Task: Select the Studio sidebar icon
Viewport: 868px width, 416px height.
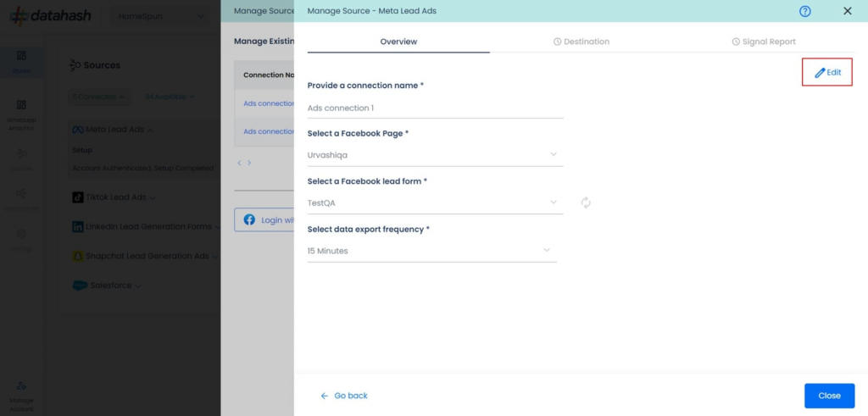Action: pos(21,62)
